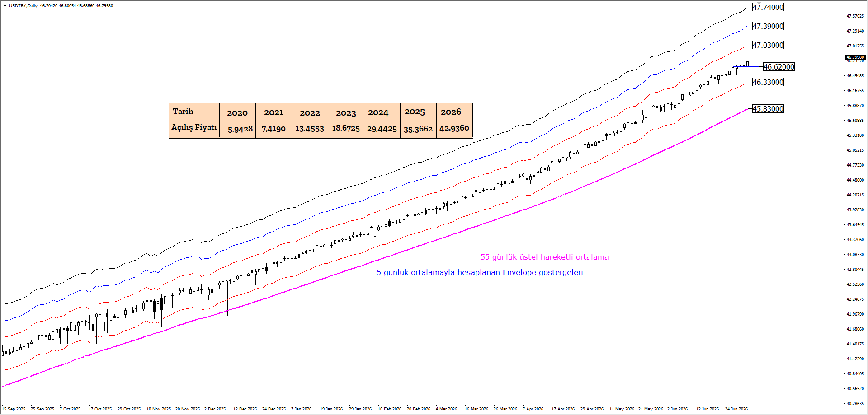868x415 pixels.
Task: Click the USDTRY,Daily chart title
Action: pos(23,6)
